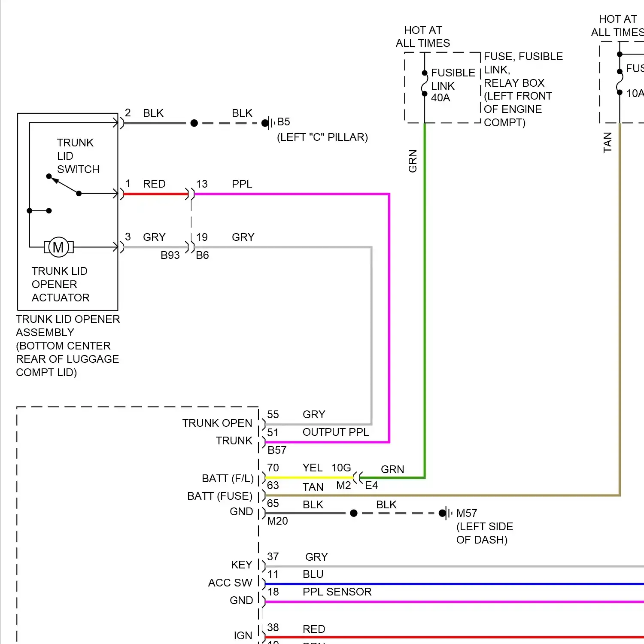
Task: Select the "B57" connector label
Action: click(x=277, y=450)
